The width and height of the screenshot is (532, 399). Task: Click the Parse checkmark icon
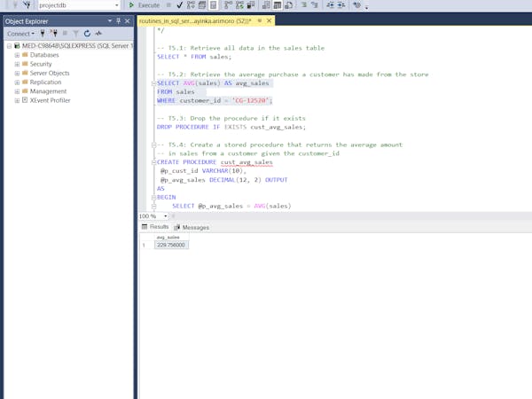pyautogui.click(x=180, y=5)
